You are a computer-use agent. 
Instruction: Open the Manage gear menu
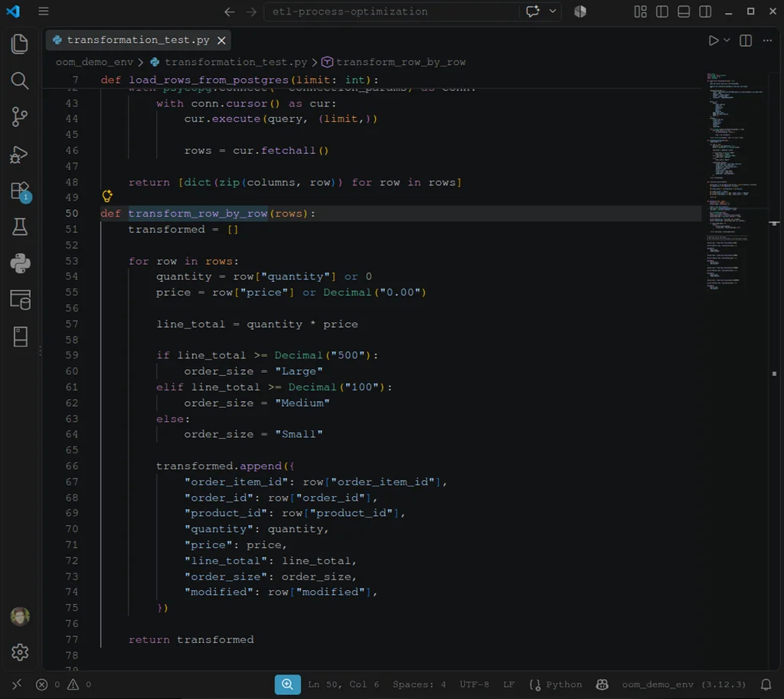point(20,652)
